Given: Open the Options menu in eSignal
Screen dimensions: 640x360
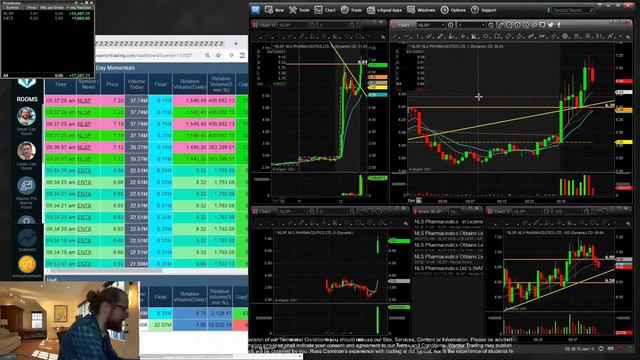Looking at the screenshot, I should click(x=453, y=10).
